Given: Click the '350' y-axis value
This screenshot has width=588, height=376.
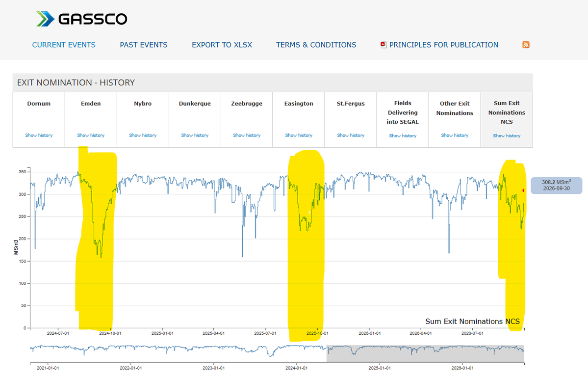Looking at the screenshot, I should 23,172.
